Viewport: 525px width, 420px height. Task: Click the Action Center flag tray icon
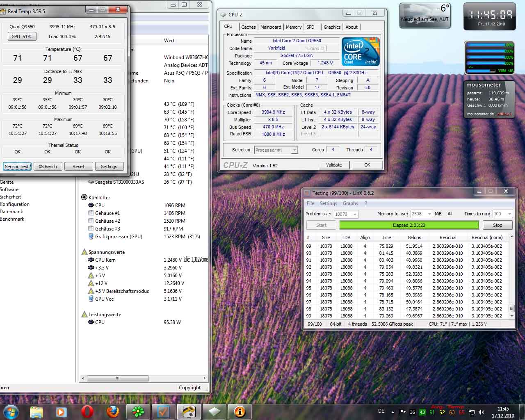pyautogui.click(x=403, y=412)
